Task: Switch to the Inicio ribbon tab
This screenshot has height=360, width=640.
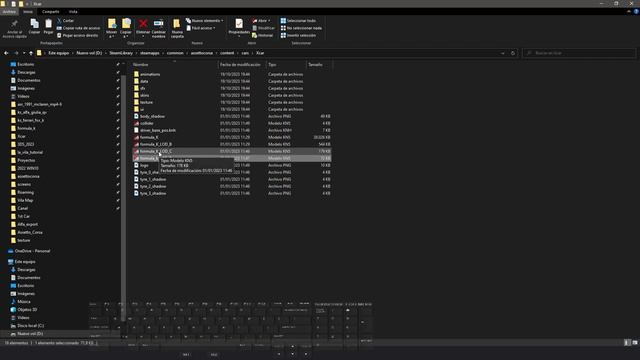Action: [x=28, y=12]
